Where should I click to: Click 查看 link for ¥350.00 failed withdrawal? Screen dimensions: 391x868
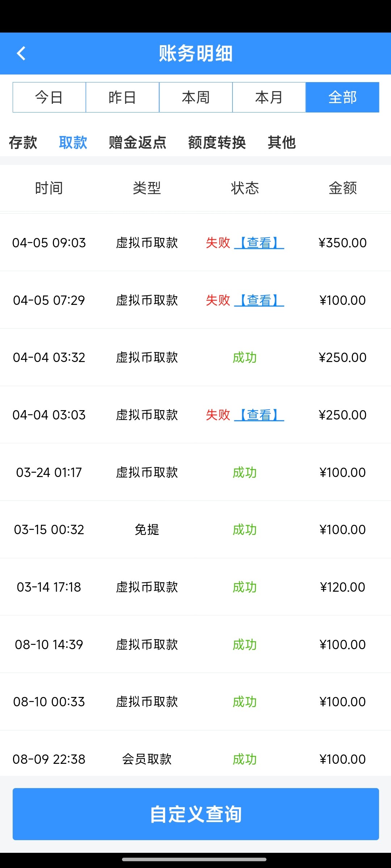pos(259,243)
